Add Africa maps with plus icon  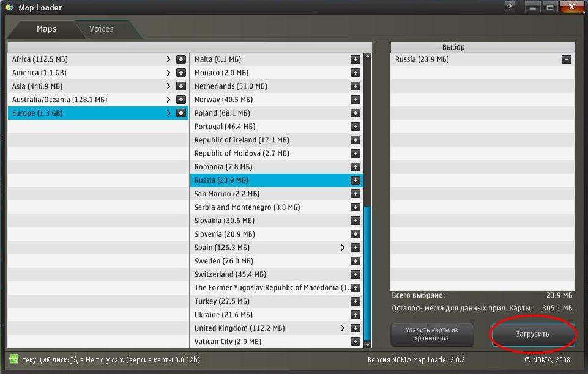(181, 59)
